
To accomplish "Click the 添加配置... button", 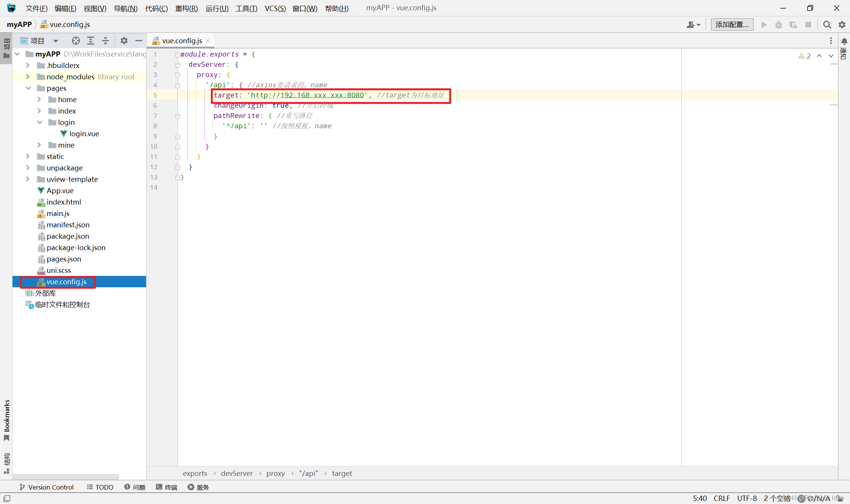I will pos(732,25).
